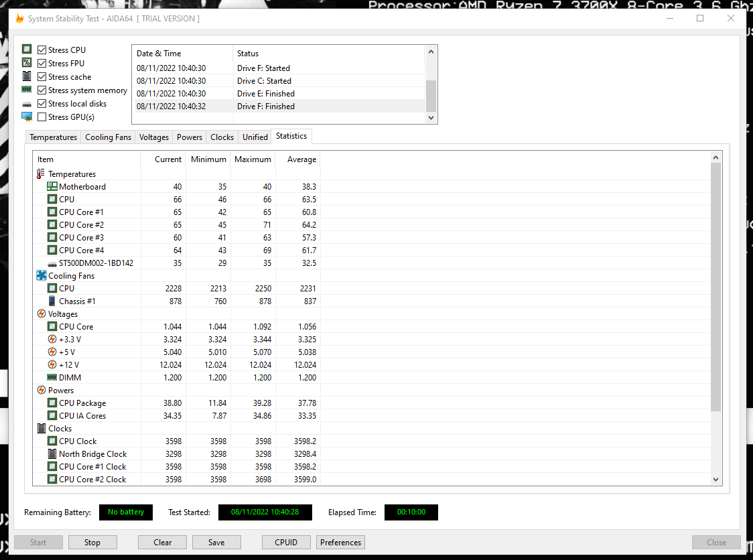This screenshot has height=560, width=753.
Task: Click the North Bridge Clock icon
Action: click(x=52, y=453)
